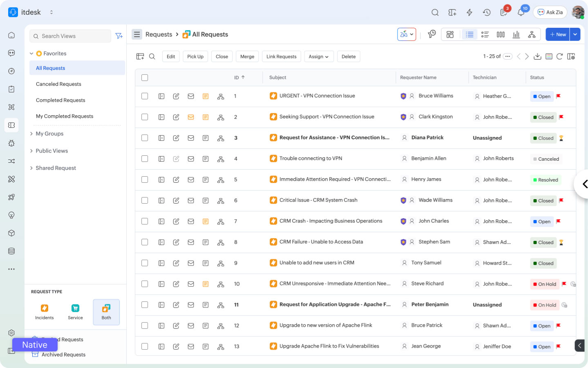Expand the Shared Request section
The image size is (588, 368).
coord(31,168)
